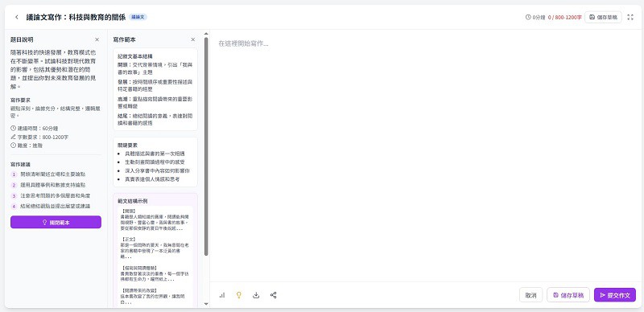Click the 題目說明 panel title
The height and width of the screenshot is (312, 644).
tap(23, 40)
